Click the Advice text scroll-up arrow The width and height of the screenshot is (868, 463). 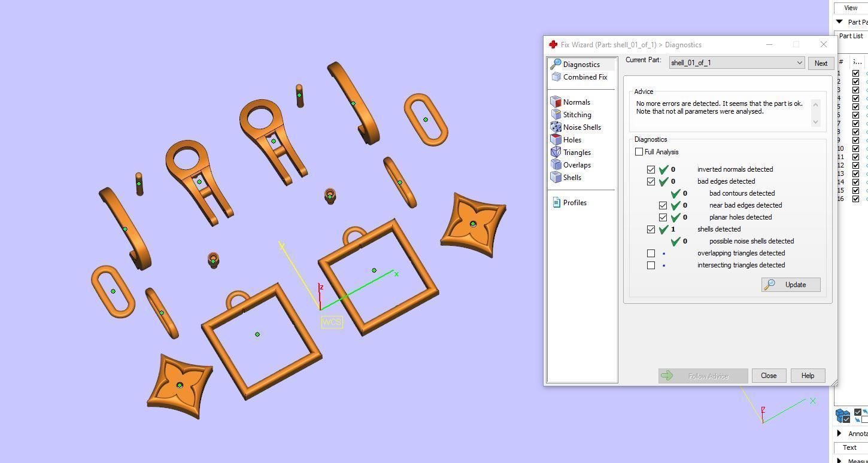click(815, 105)
